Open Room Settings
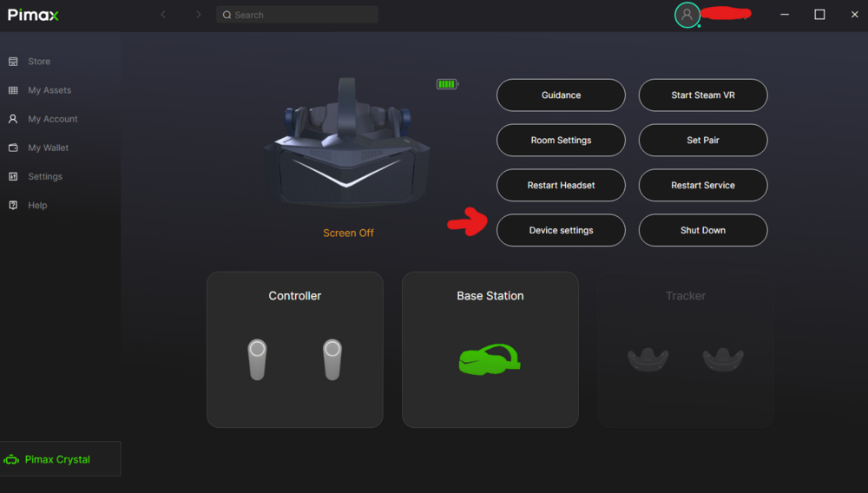 point(561,140)
